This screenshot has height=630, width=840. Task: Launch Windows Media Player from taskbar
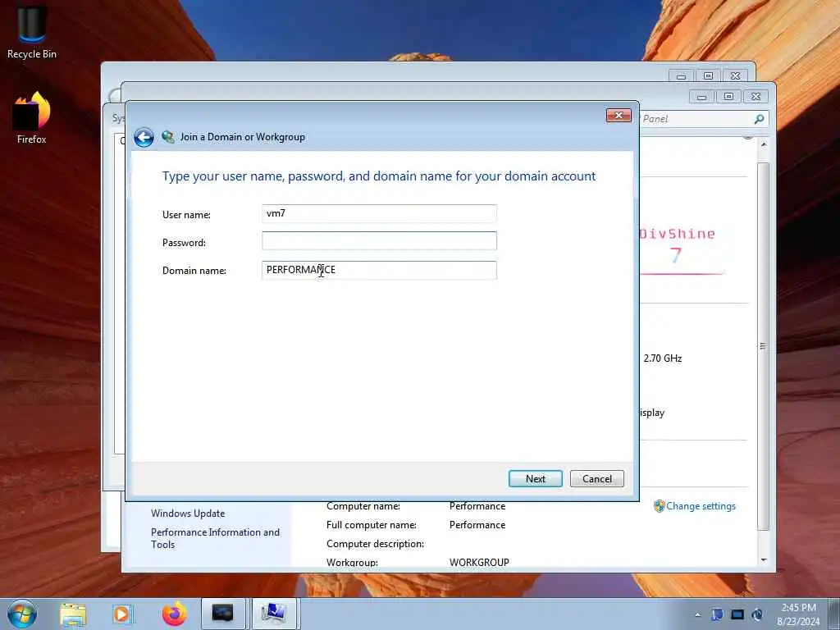coord(122,614)
